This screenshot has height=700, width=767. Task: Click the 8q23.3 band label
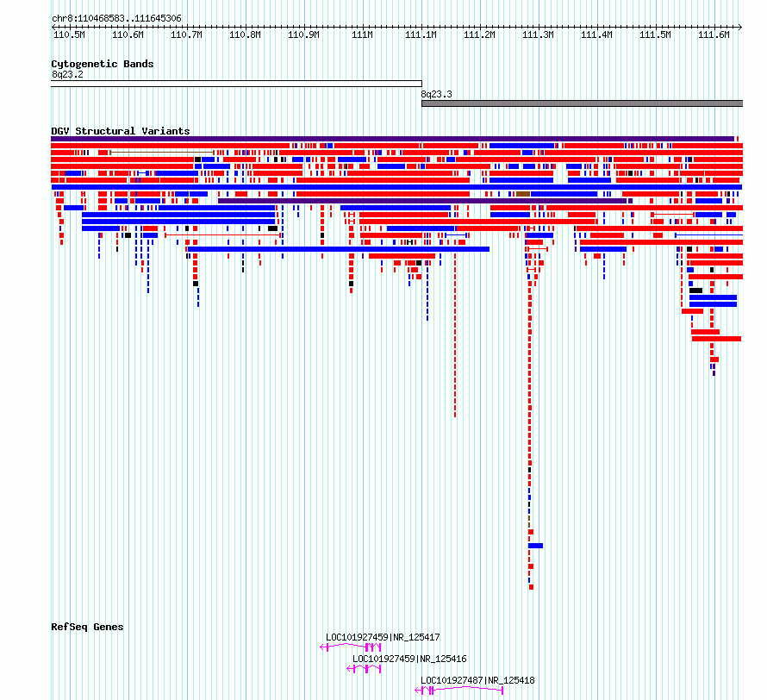pyautogui.click(x=436, y=95)
